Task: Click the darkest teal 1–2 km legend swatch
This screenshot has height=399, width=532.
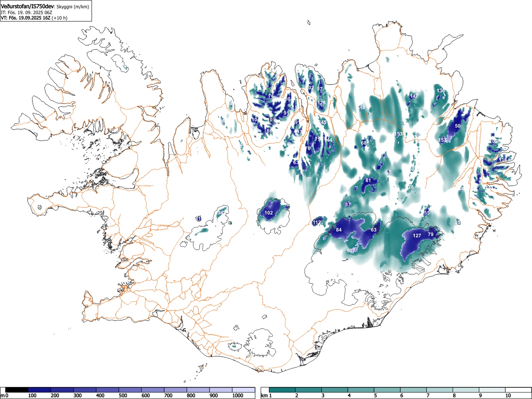Action: pyautogui.click(x=282, y=390)
